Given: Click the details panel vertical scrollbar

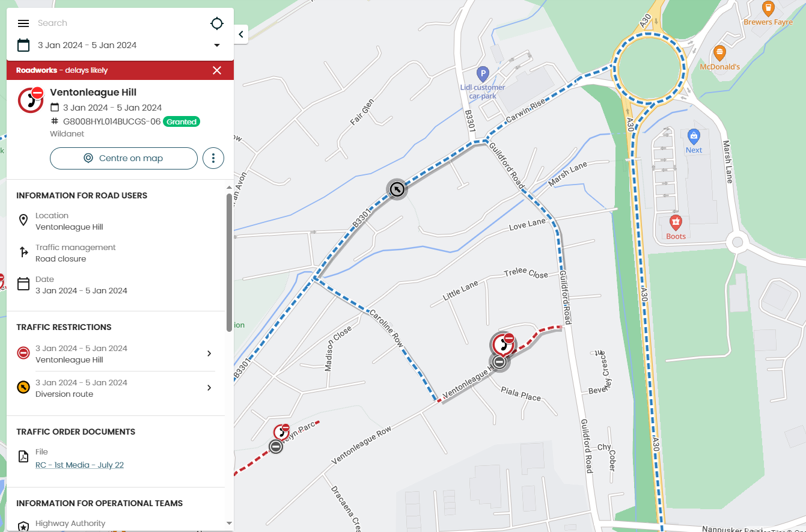Looking at the screenshot, I should pos(229,262).
